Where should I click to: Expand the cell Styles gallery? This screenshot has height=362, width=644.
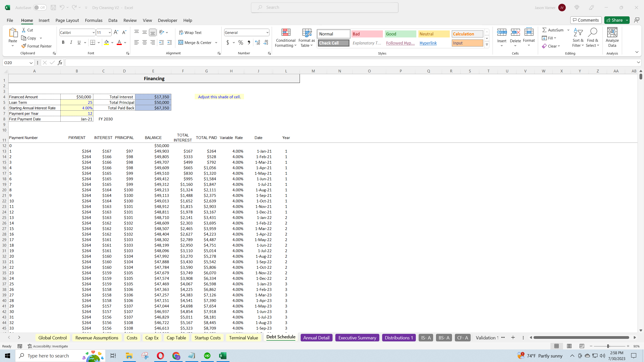[x=487, y=44]
